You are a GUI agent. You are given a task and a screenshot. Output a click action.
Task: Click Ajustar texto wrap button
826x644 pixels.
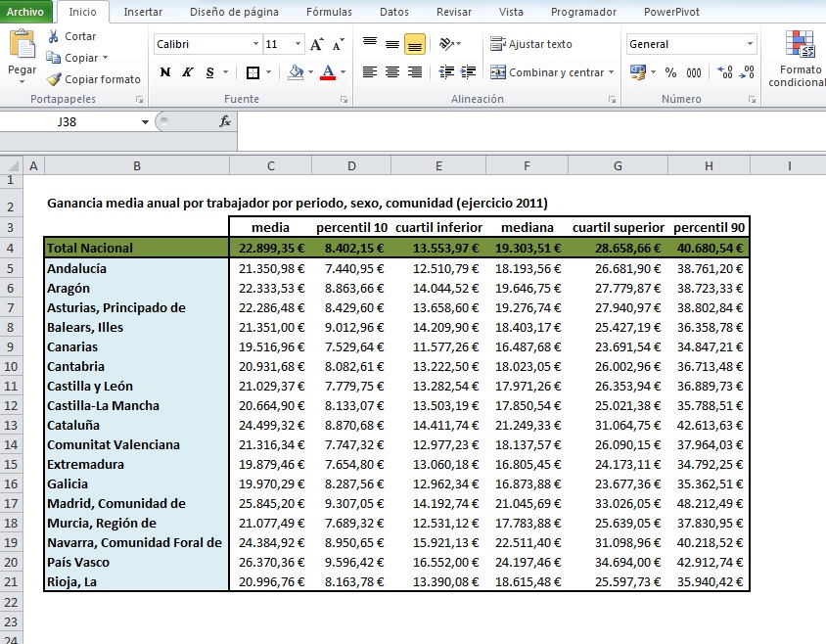531,44
